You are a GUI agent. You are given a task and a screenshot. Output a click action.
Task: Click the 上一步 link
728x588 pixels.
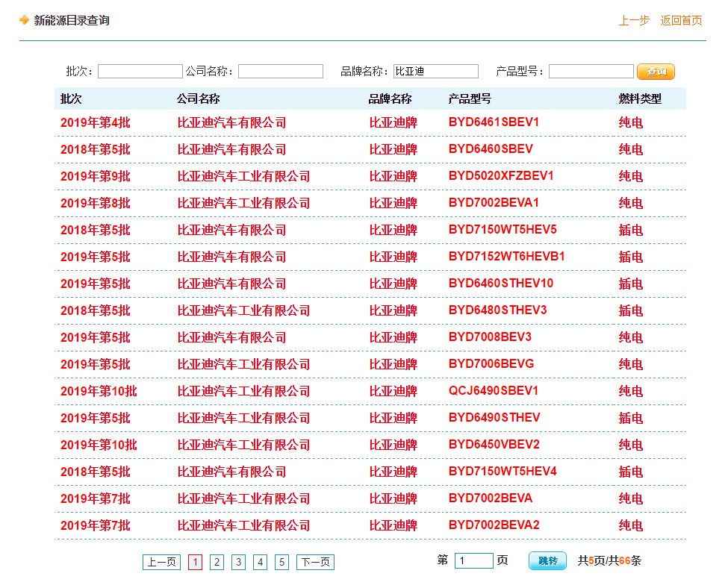pyautogui.click(x=633, y=21)
